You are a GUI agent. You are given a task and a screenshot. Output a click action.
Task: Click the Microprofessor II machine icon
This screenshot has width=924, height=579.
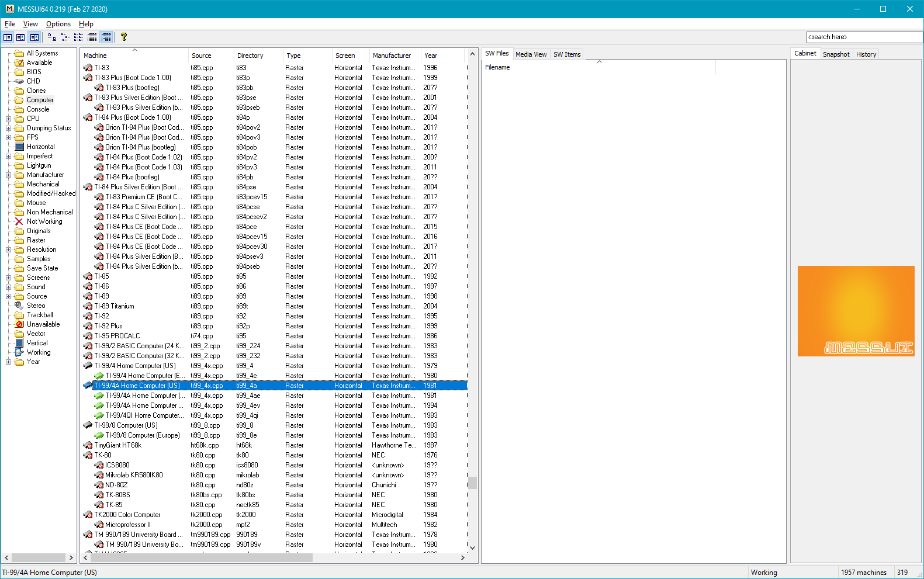point(99,525)
